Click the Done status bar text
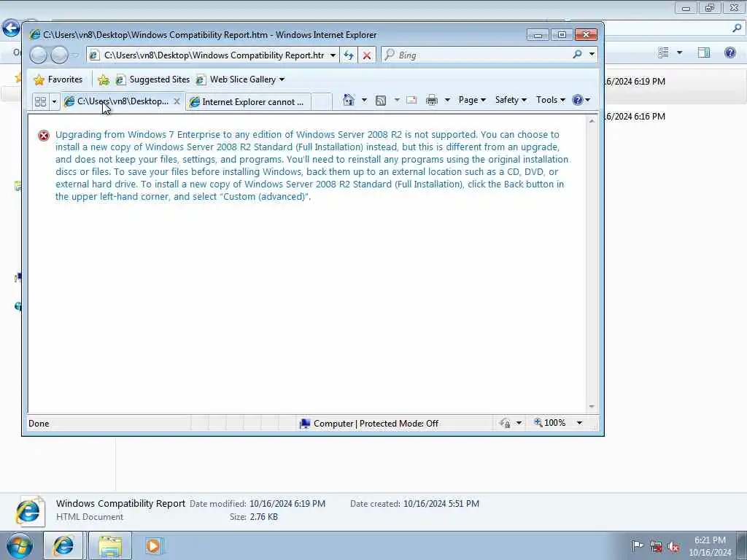747x560 pixels. pos(39,424)
